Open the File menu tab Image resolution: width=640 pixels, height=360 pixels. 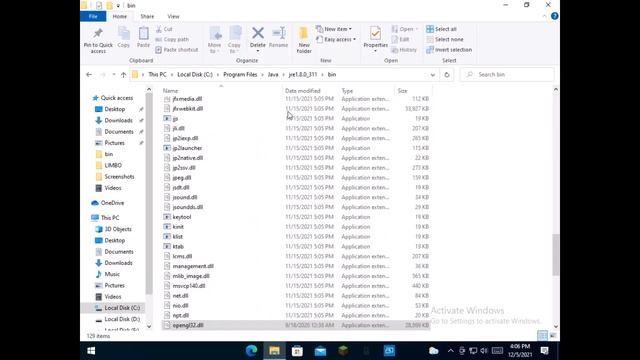point(93,16)
